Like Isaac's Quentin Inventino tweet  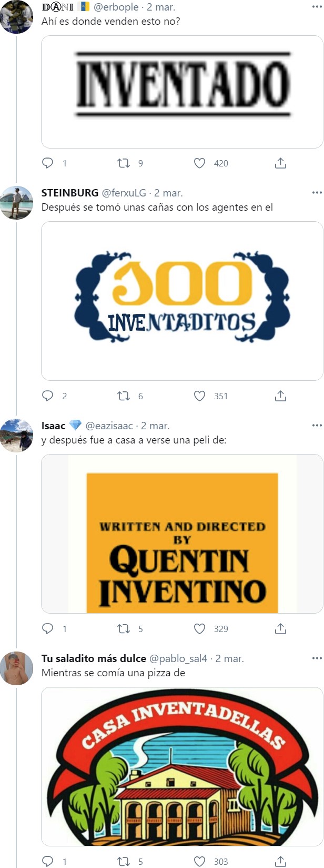point(199,628)
